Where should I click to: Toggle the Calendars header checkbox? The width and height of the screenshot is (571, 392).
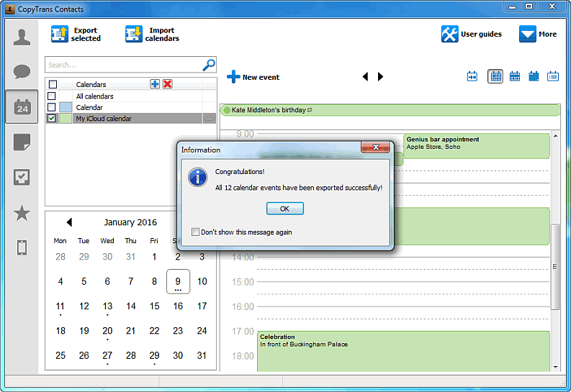tap(53, 84)
